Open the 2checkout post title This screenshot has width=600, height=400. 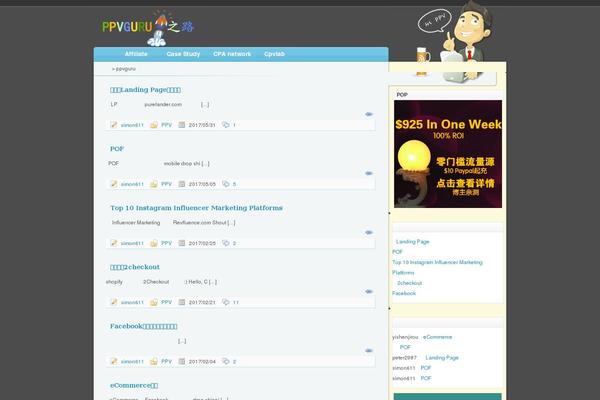tap(135, 267)
